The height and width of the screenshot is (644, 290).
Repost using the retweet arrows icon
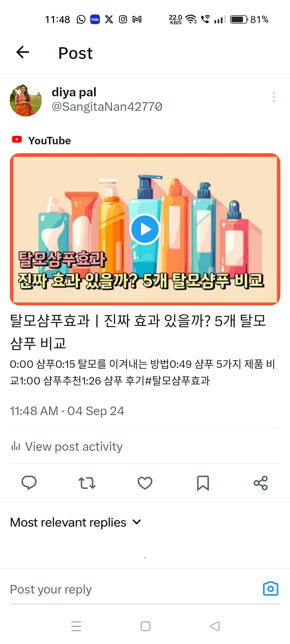coord(87,483)
